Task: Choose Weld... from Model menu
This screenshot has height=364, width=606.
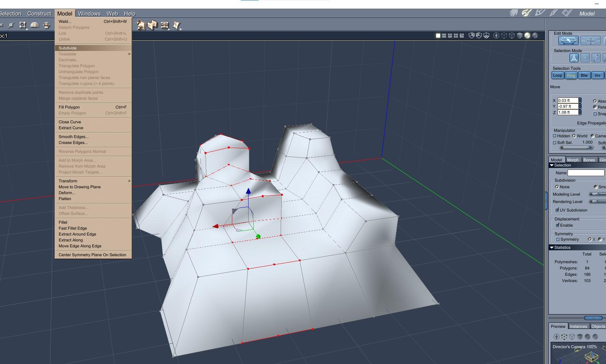Action: 93,21
